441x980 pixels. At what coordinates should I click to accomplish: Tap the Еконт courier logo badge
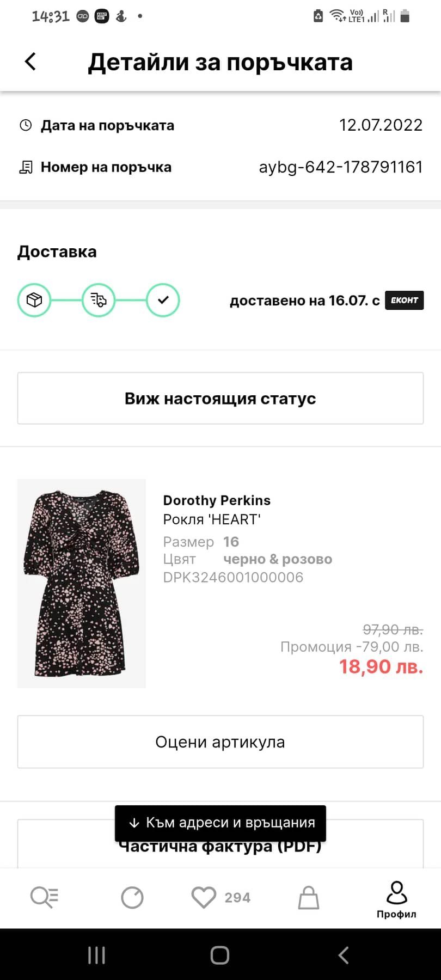[x=404, y=301]
